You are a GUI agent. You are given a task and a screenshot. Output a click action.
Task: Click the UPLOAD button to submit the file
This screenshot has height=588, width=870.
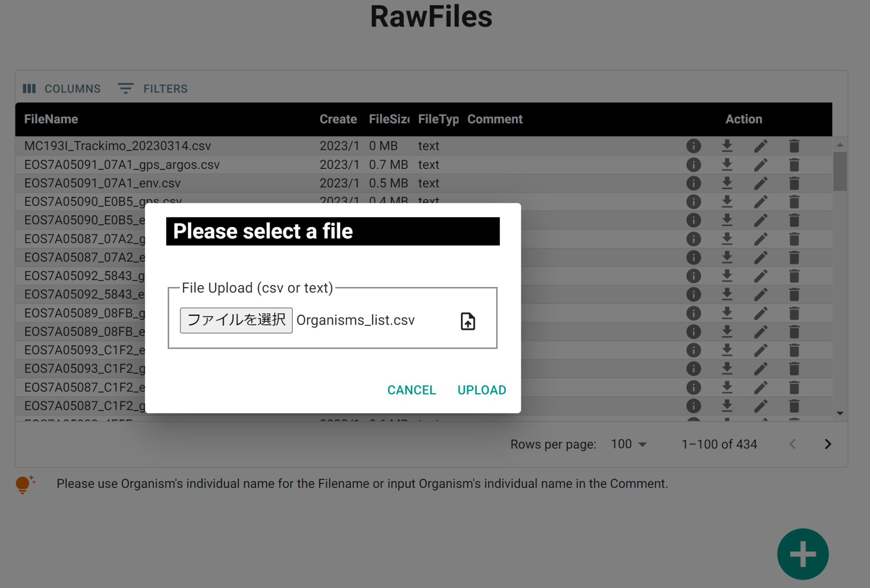pos(481,390)
